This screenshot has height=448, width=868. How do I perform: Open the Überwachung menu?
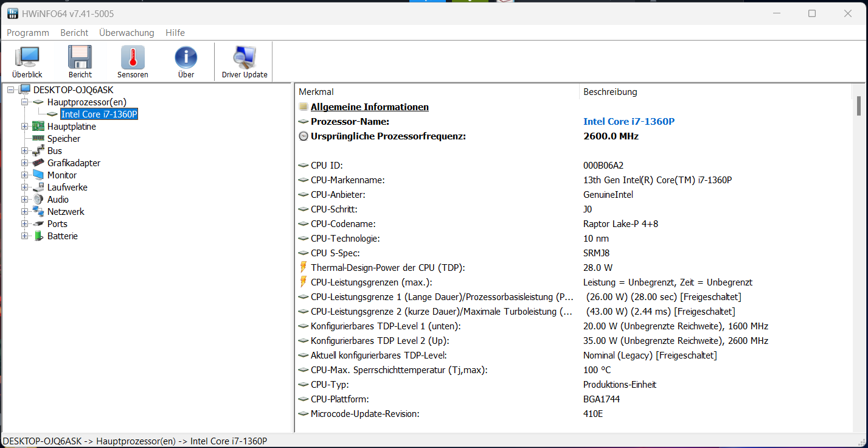[x=127, y=33]
